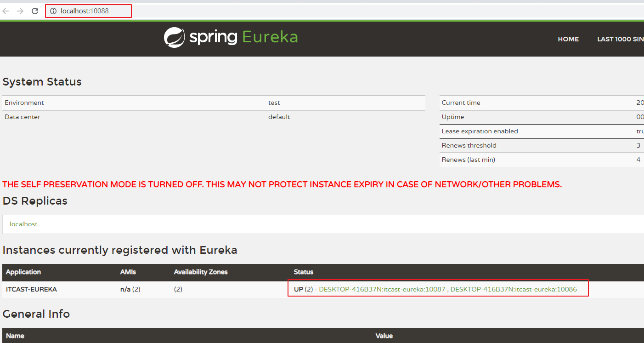
Task: Open the localhost replica link
Action: pos(23,224)
